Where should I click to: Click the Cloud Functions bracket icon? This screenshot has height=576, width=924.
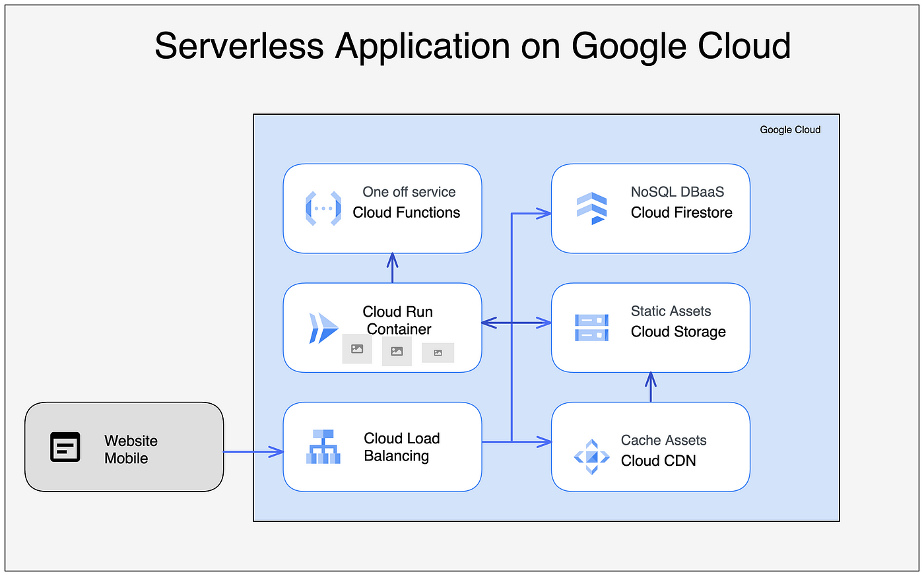(x=323, y=208)
